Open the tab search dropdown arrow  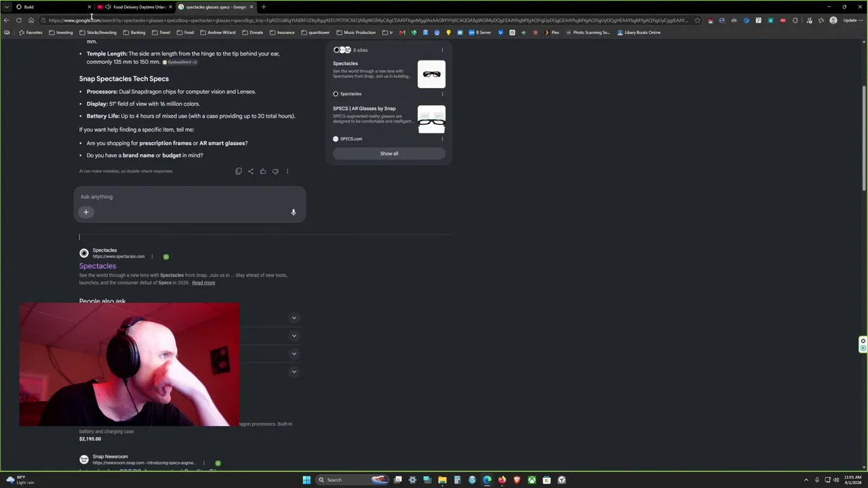point(6,7)
